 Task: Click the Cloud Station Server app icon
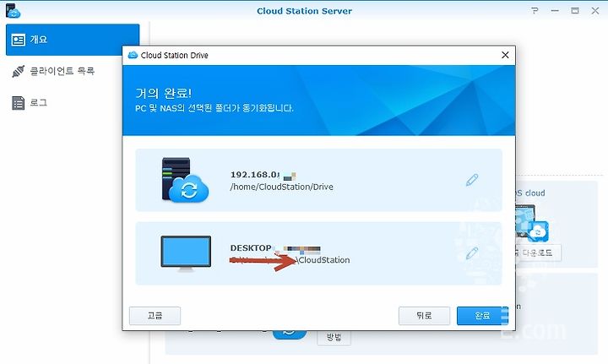13,11
